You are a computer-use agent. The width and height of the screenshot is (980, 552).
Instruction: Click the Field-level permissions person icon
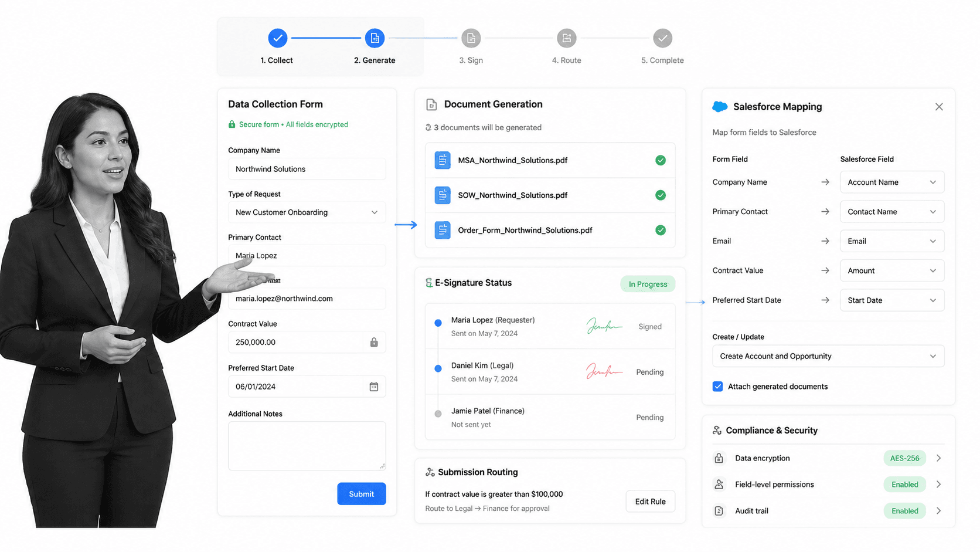point(719,485)
